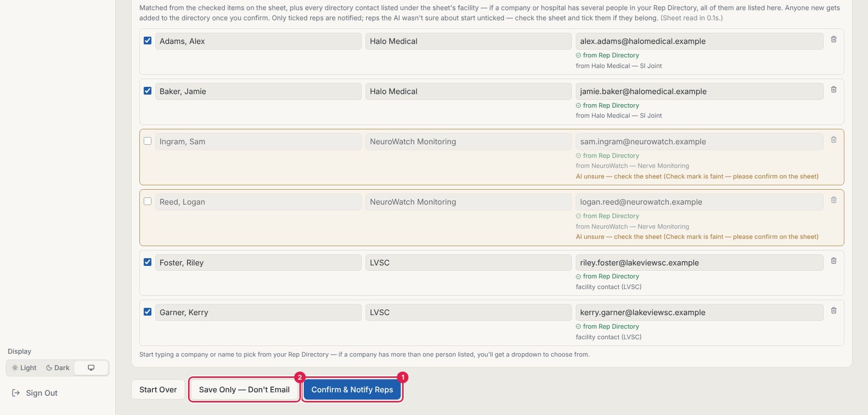
Task: Delete the Baker, Jamie rep row
Action: click(x=834, y=90)
